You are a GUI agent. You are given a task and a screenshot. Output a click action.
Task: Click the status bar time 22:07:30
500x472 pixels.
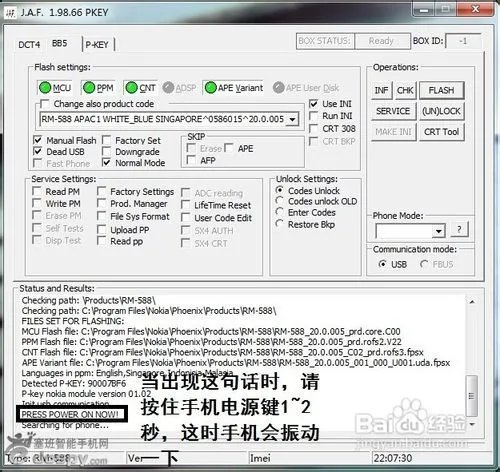pyautogui.click(x=393, y=458)
